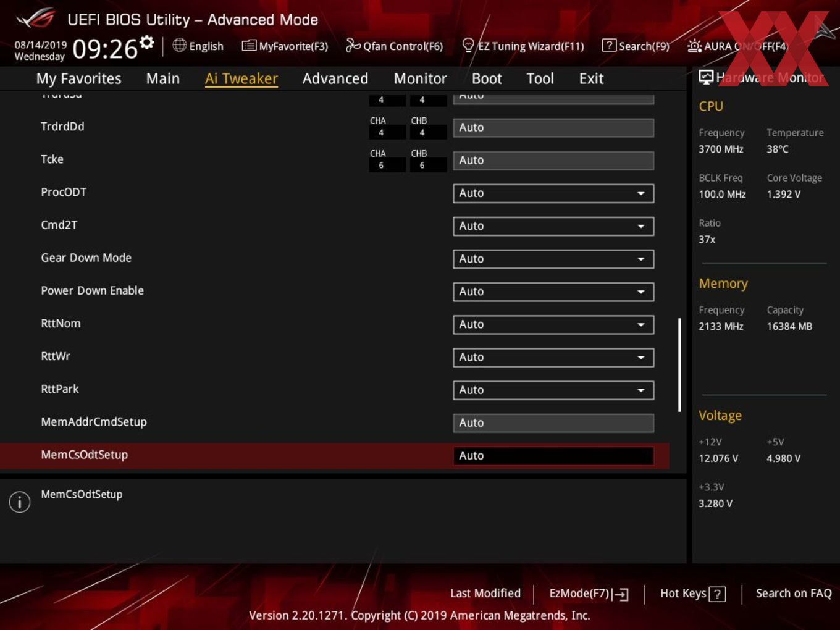Select the Tcke row label

(52, 159)
